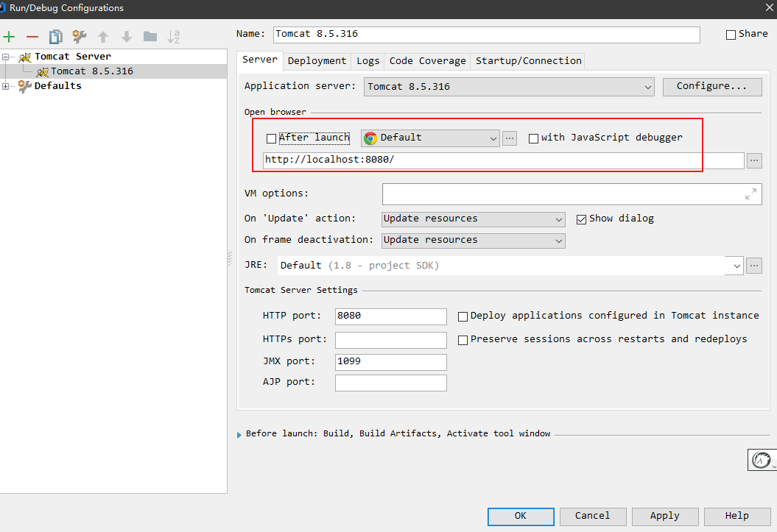Click the Edit Defaults wrench icon

(x=79, y=37)
